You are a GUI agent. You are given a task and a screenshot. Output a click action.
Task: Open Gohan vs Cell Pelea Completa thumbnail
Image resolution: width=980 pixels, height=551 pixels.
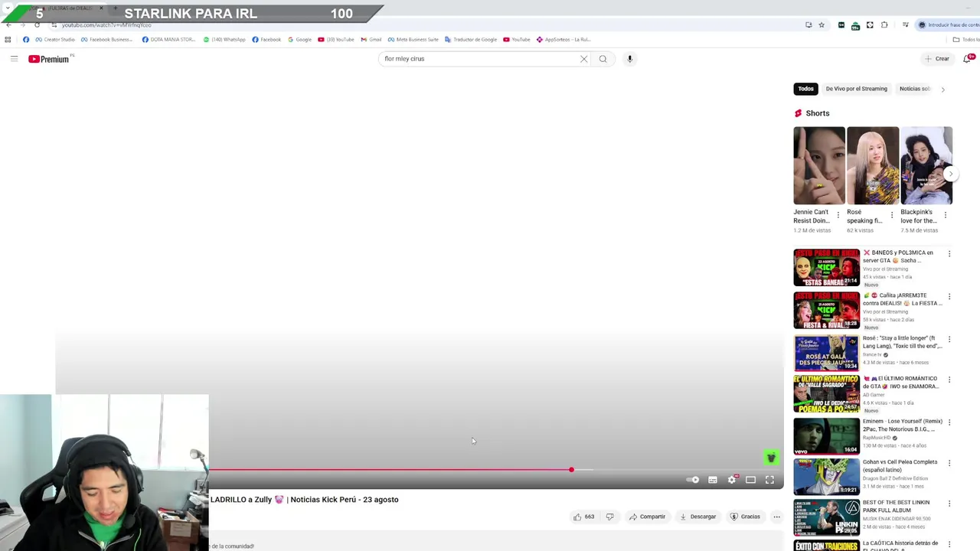tap(826, 477)
